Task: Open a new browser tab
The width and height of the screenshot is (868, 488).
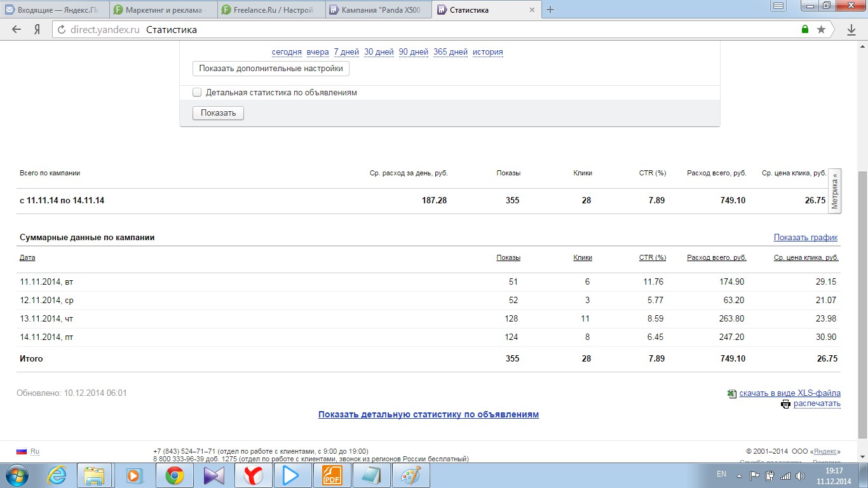Action: 550,10
